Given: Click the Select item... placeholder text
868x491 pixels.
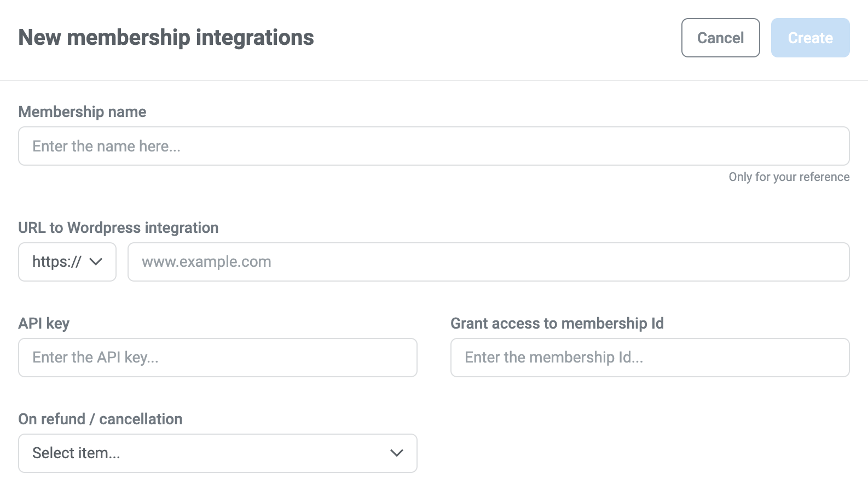Looking at the screenshot, I should click(76, 453).
